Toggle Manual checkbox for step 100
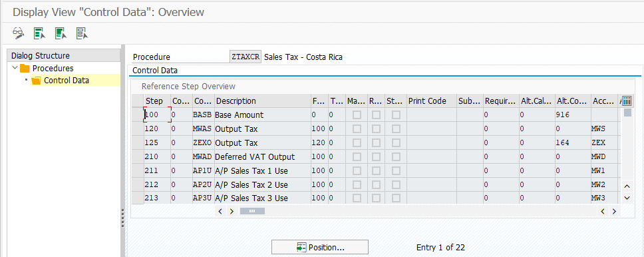The height and width of the screenshot is (257, 644). coord(357,115)
